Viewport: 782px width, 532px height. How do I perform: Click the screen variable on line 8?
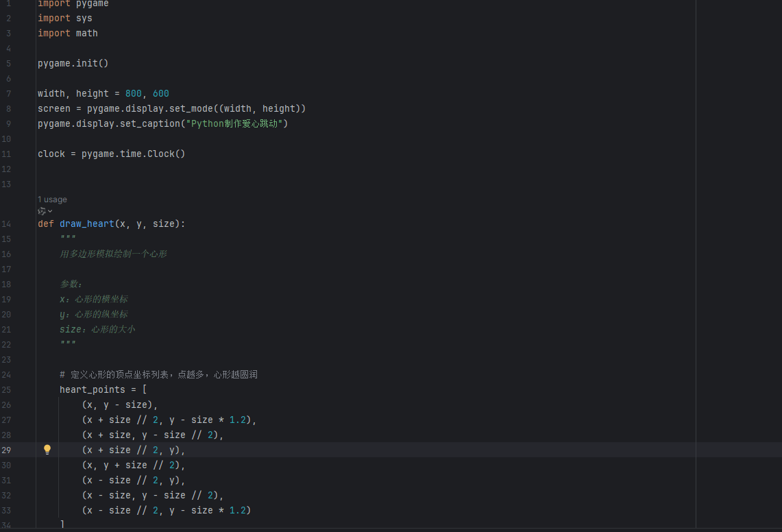coord(53,108)
